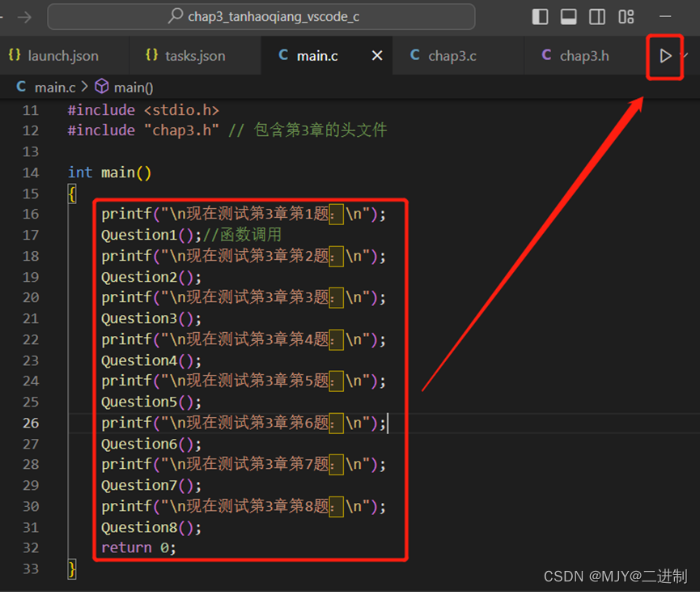Click line number 11 in the gutter
700x592 pixels.
[31, 110]
